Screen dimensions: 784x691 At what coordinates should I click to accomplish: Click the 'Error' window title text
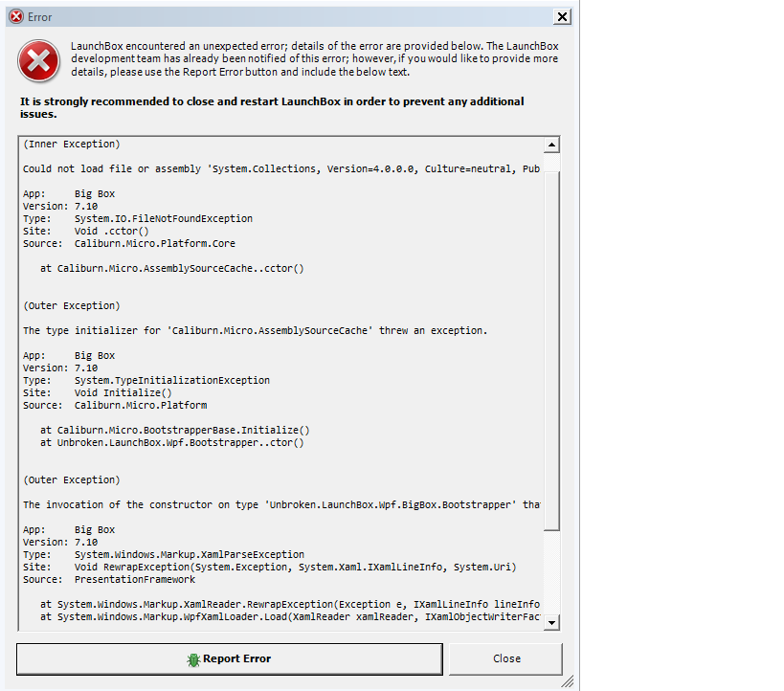click(39, 17)
